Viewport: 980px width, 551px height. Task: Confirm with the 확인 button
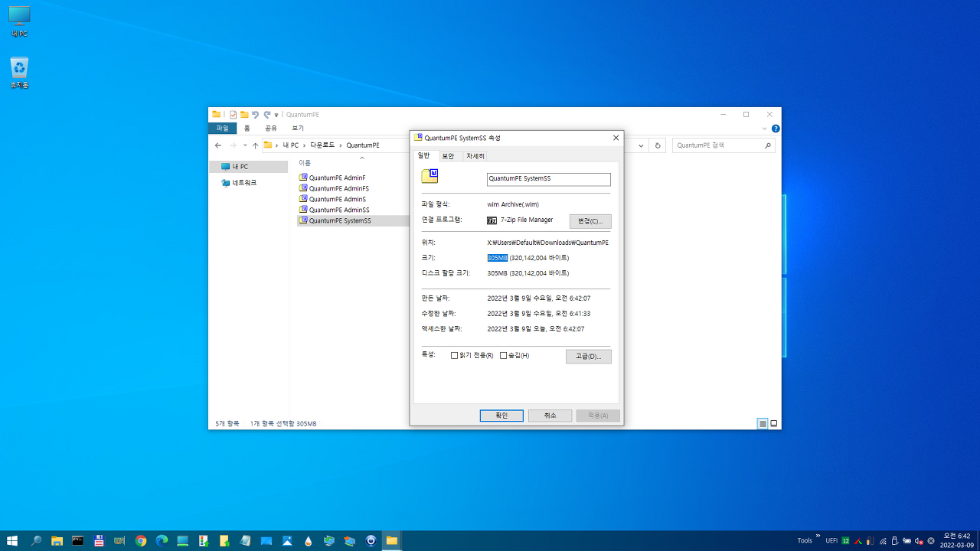click(x=501, y=416)
